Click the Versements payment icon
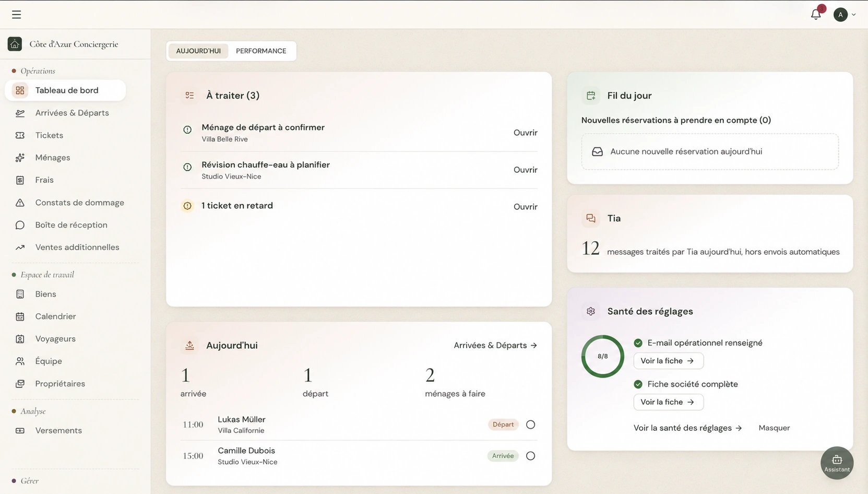 point(20,431)
